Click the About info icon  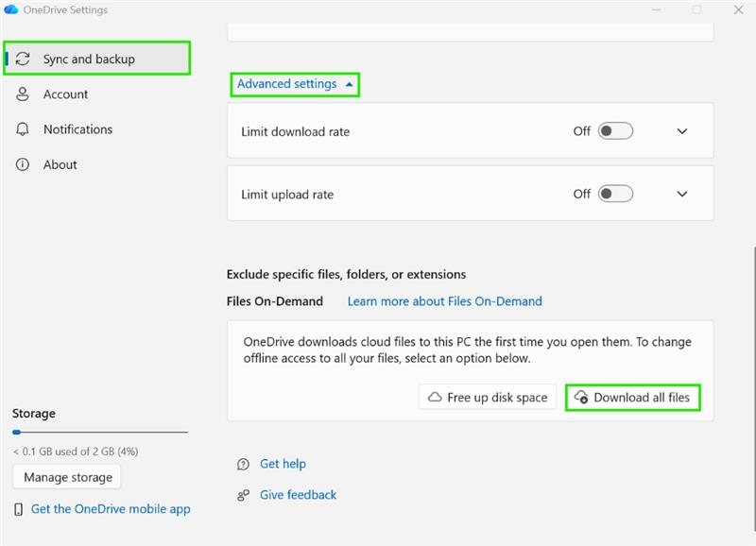pos(24,164)
